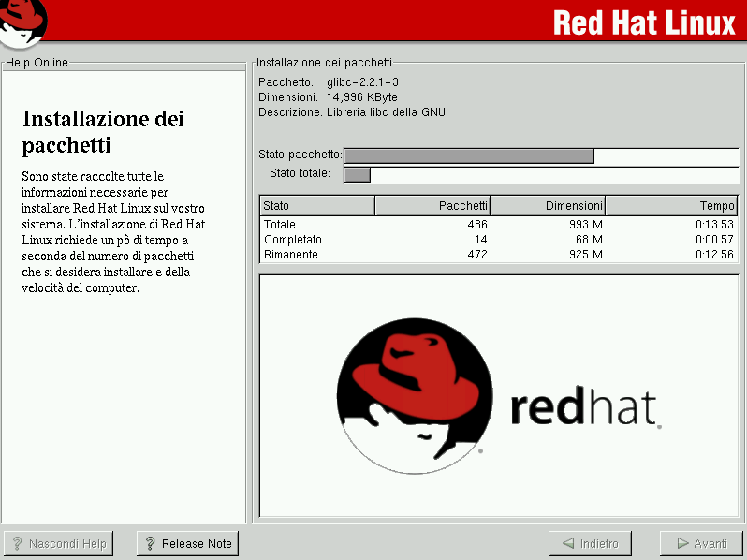The width and height of the screenshot is (747, 560).
Task: Click the Dimensioni column header in the table
Action: tap(547, 206)
